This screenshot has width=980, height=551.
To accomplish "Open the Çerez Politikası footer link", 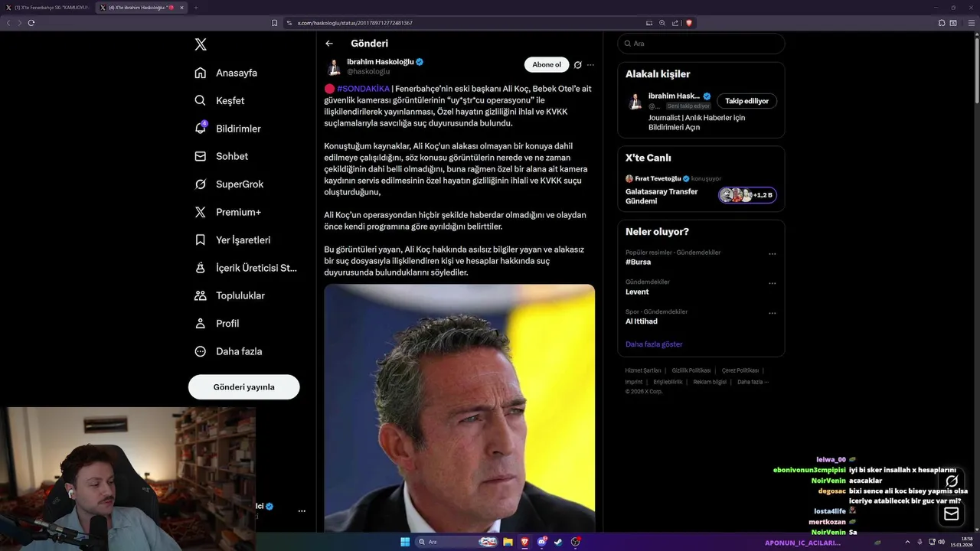I will pyautogui.click(x=740, y=370).
